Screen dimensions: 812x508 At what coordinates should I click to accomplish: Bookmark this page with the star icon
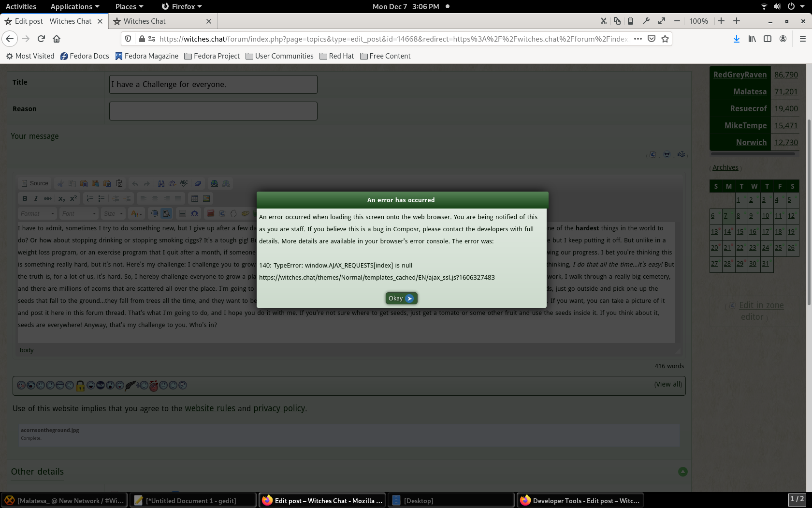[665, 39]
